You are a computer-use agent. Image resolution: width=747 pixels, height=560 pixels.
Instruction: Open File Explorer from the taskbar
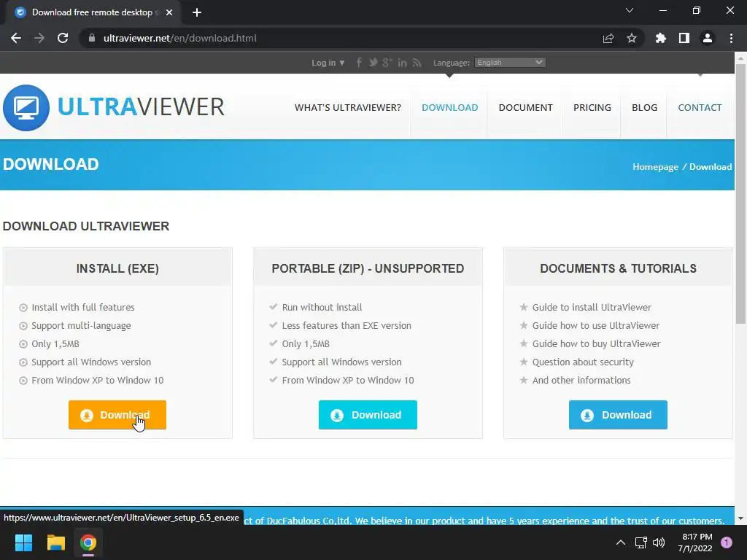[55, 542]
